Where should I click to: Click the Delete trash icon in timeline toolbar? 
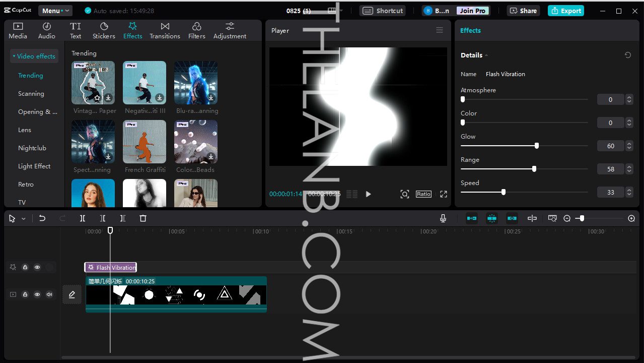[143, 218]
